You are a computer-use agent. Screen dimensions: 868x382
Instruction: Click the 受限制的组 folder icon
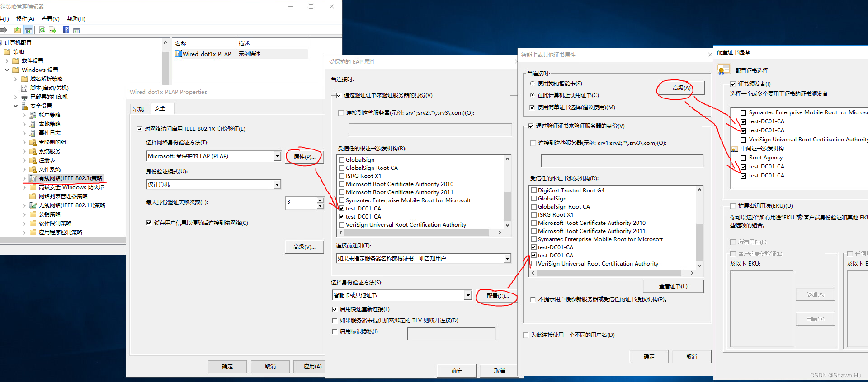(x=33, y=142)
